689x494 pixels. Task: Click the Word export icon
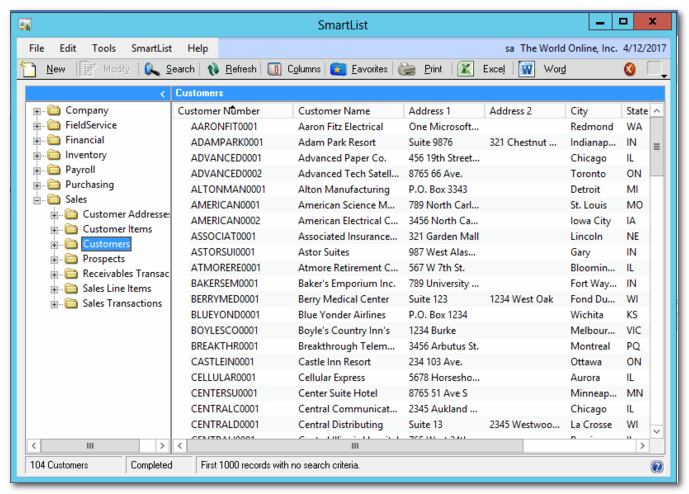point(526,69)
